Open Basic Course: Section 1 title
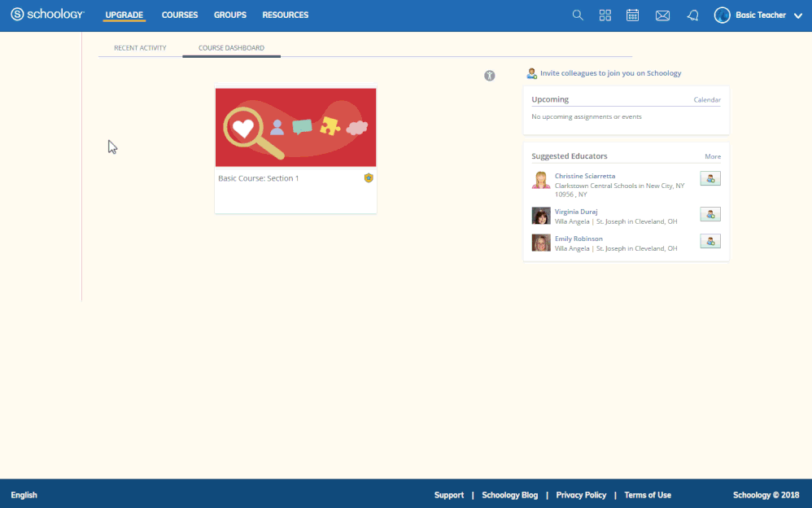812x508 pixels. (x=259, y=178)
